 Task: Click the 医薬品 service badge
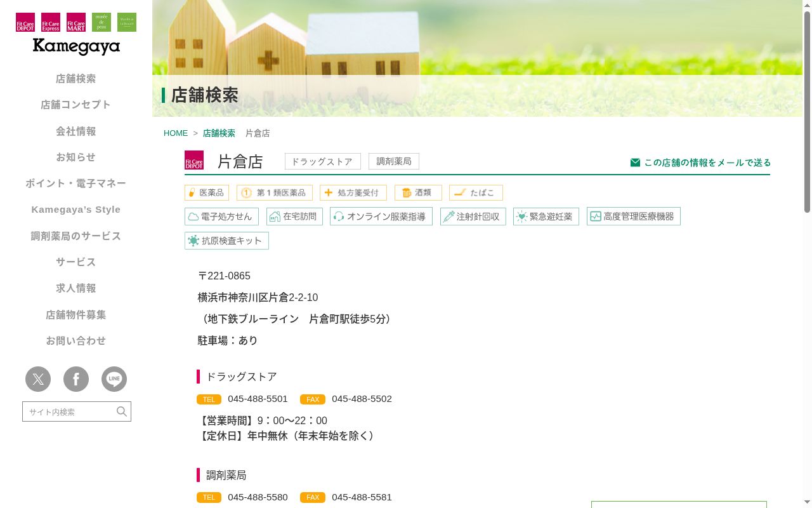point(207,192)
